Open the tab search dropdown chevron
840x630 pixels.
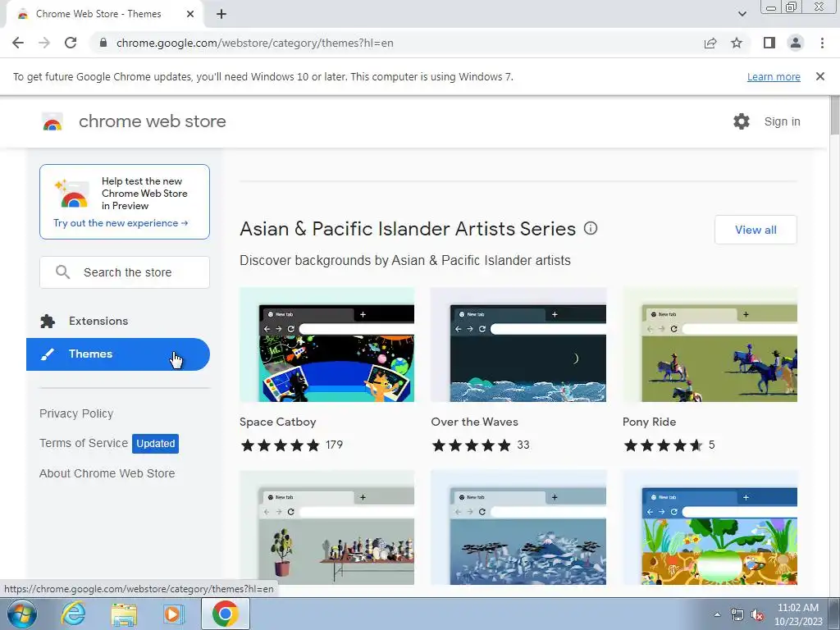tap(742, 14)
